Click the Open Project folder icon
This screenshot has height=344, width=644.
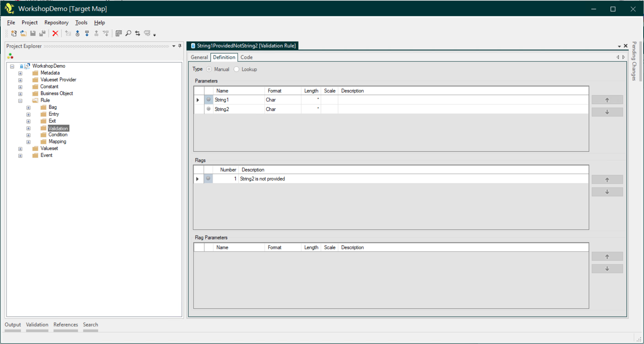pyautogui.click(x=23, y=33)
